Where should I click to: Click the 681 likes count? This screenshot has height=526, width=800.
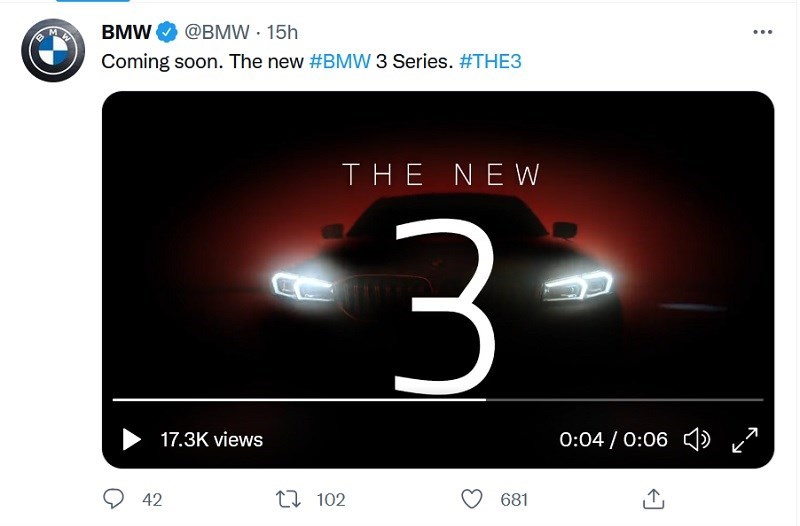click(514, 499)
